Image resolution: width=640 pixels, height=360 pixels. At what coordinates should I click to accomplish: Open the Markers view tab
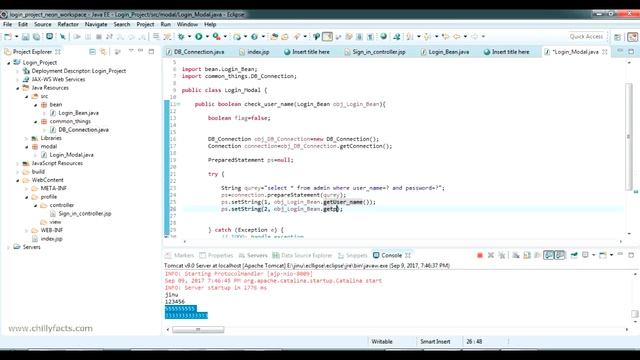point(180,256)
